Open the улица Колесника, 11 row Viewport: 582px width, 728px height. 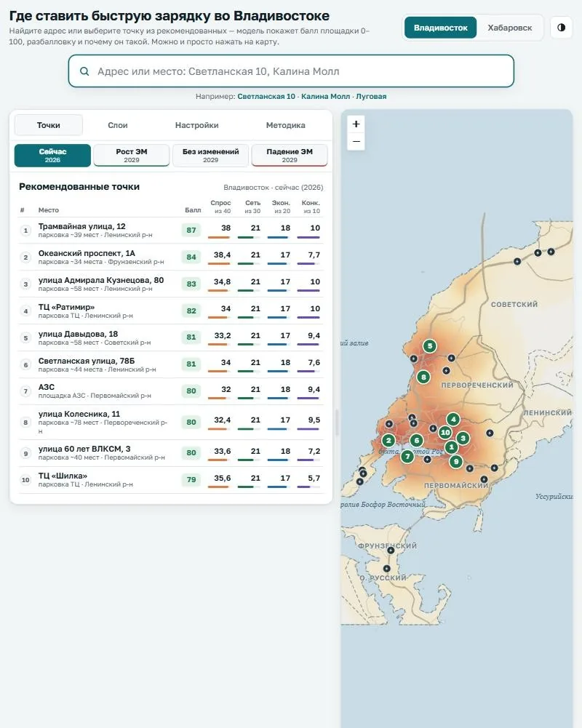[171, 423]
